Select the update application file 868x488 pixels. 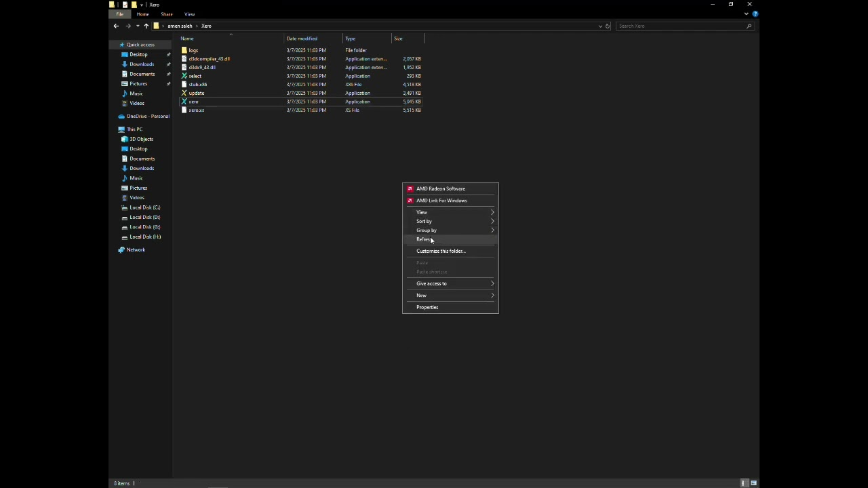[196, 93]
